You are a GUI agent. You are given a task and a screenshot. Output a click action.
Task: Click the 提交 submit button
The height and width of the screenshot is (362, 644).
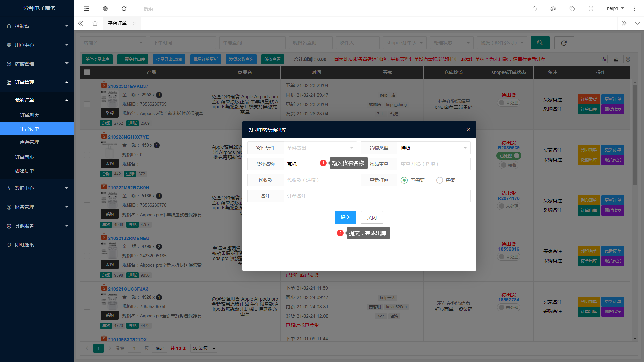click(345, 217)
